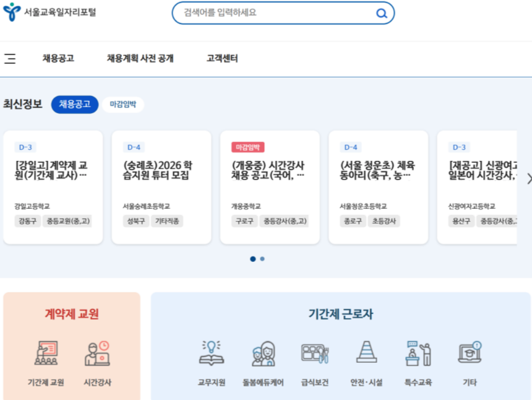Open the 급식보건 meal tray icon
Viewport: 532px width, 400px height.
(315, 354)
